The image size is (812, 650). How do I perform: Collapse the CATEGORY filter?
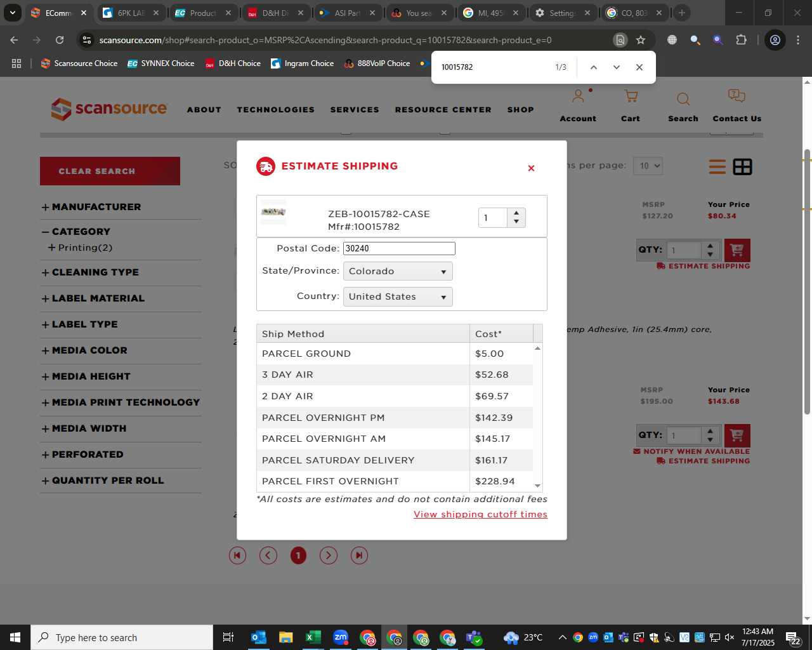point(76,232)
